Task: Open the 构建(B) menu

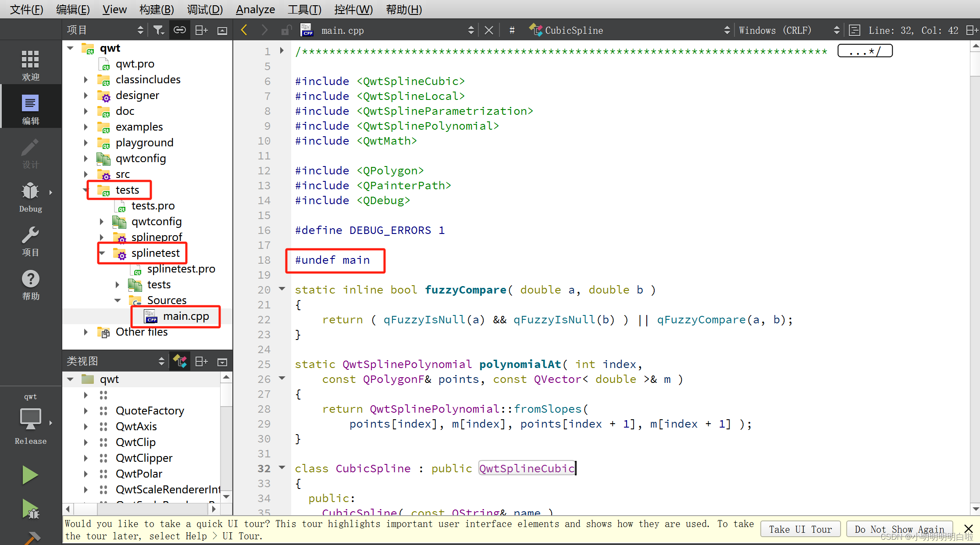Action: pyautogui.click(x=156, y=9)
